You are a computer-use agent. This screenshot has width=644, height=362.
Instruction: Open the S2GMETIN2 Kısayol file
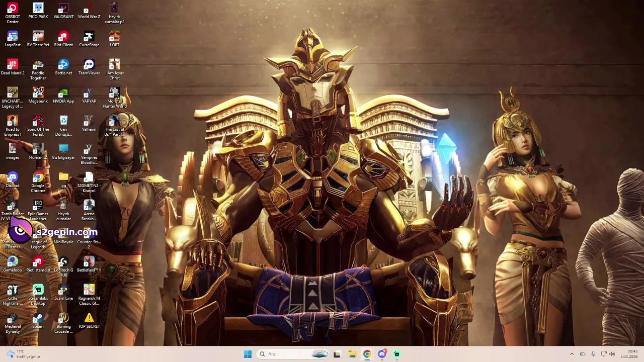point(89,182)
